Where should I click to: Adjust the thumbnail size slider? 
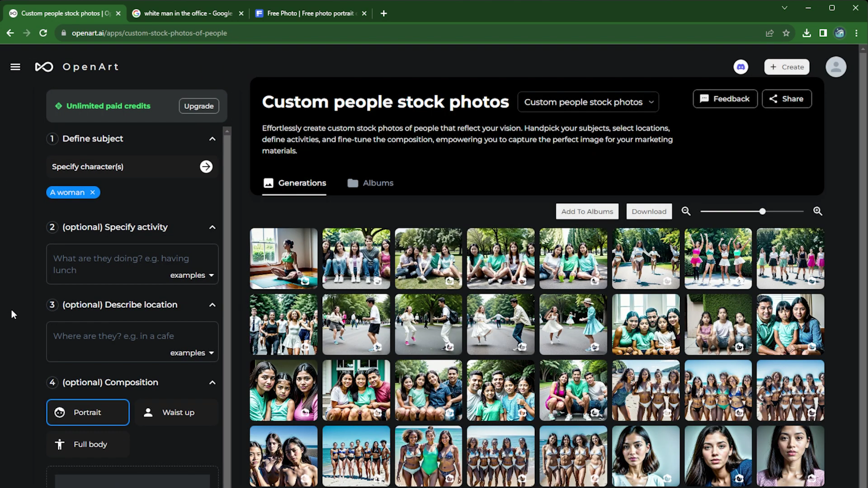[x=762, y=211]
